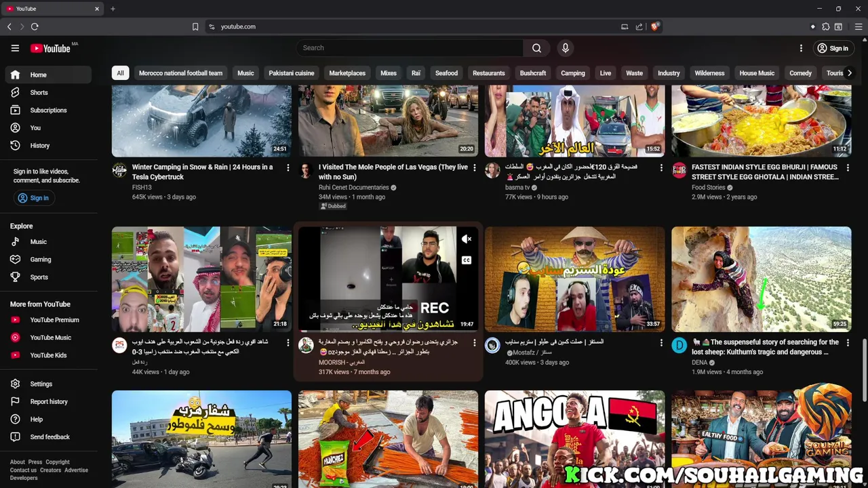Click the search magnifier button

536,48
